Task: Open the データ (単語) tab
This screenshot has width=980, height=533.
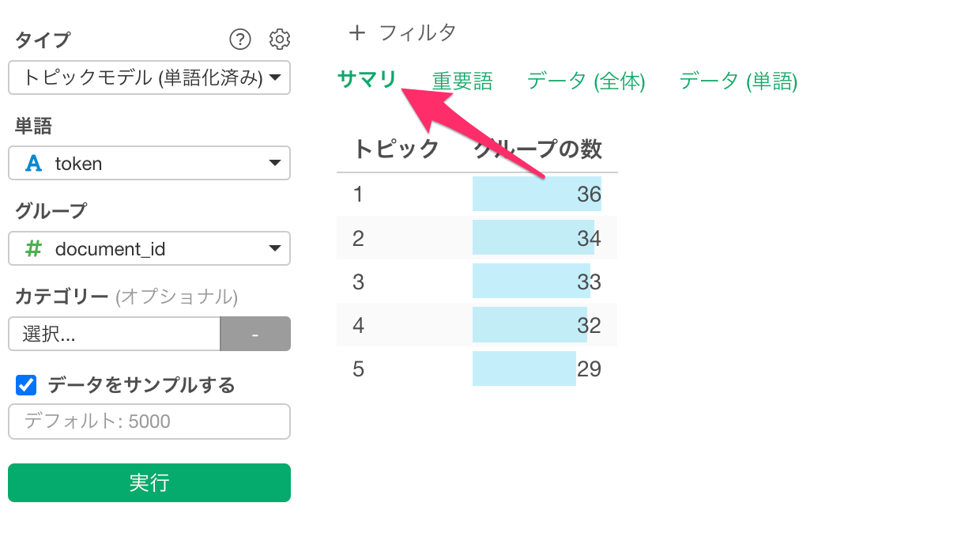Action: click(738, 81)
